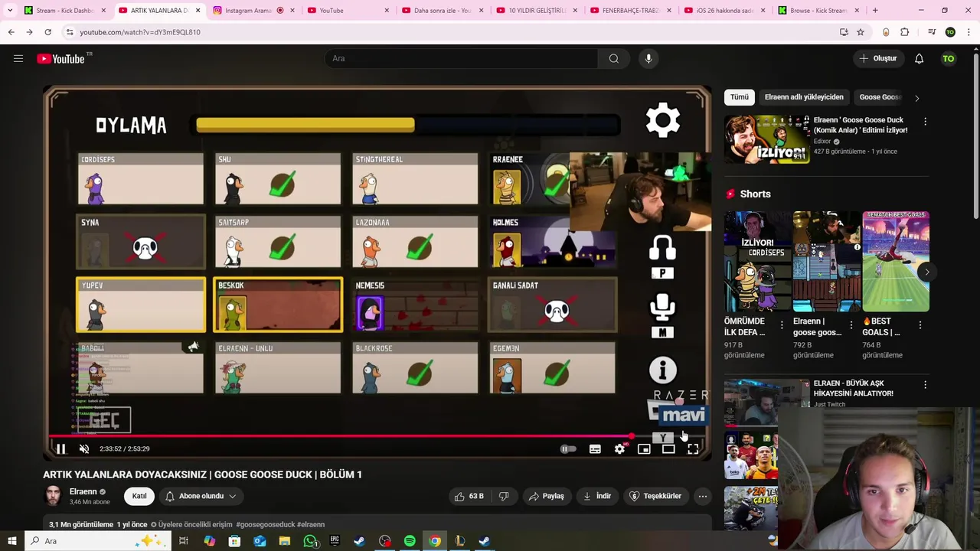The image size is (980, 551).
Task: Open Spotify from the taskbar
Action: tap(410, 541)
